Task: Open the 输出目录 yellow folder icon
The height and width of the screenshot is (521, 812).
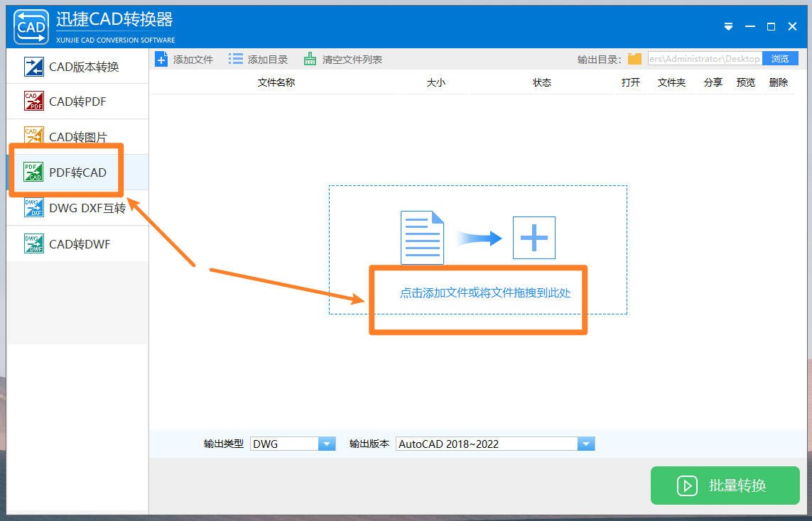Action: pyautogui.click(x=635, y=58)
